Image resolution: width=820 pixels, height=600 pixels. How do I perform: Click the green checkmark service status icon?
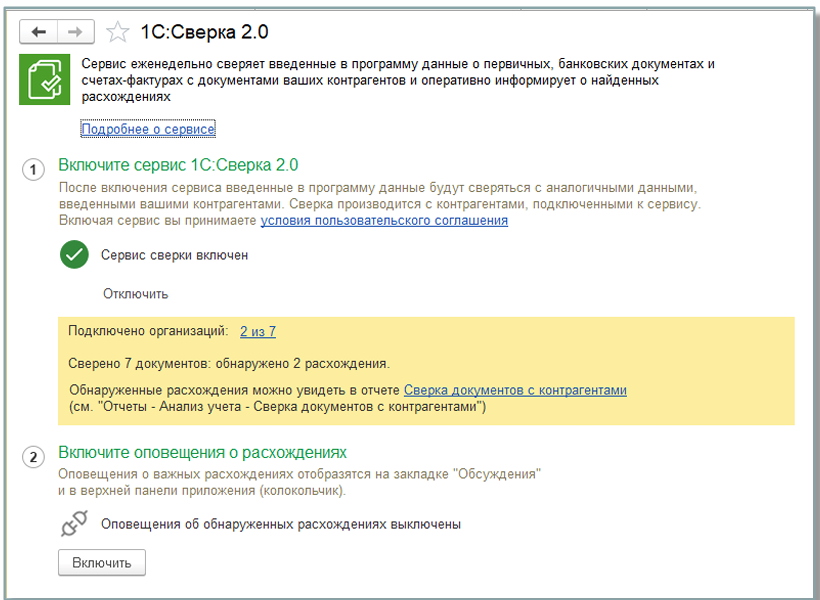[x=74, y=255]
